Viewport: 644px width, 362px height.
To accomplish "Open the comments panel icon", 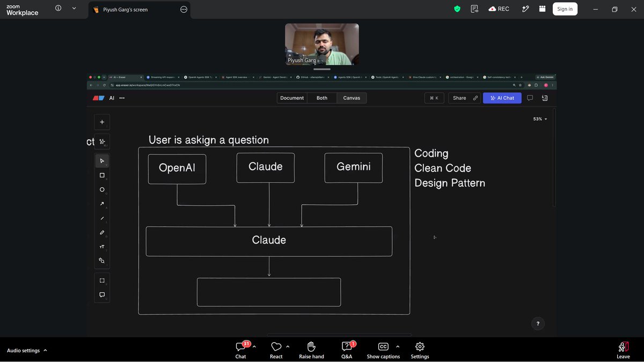I will (530, 98).
